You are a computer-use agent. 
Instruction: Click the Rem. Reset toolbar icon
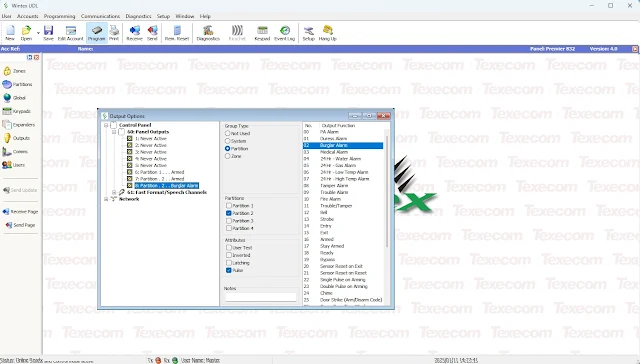click(177, 33)
